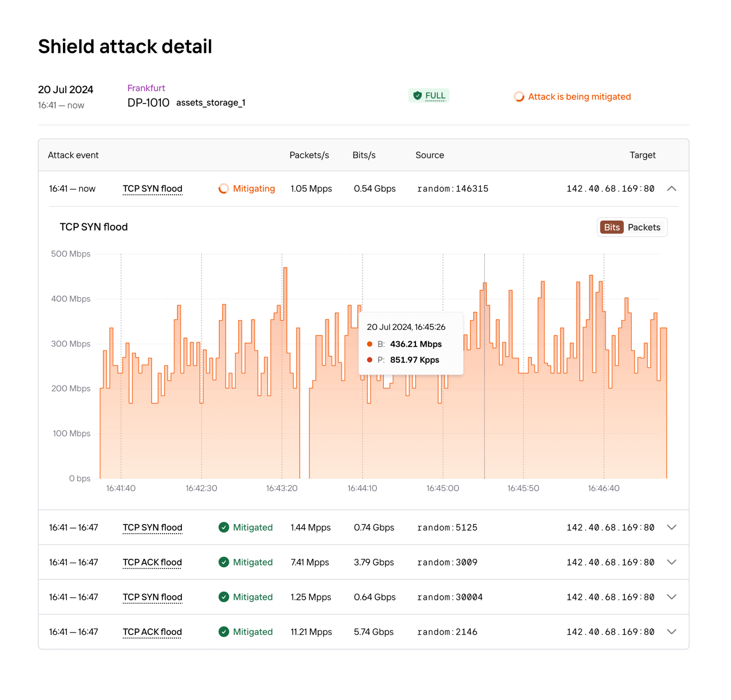Screen dimensions: 731x700
Task: Click the assets_storage_1 name
Action: (210, 103)
